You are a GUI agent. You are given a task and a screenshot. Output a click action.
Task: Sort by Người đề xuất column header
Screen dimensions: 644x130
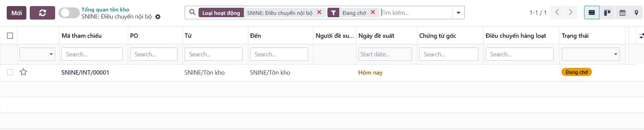335,36
